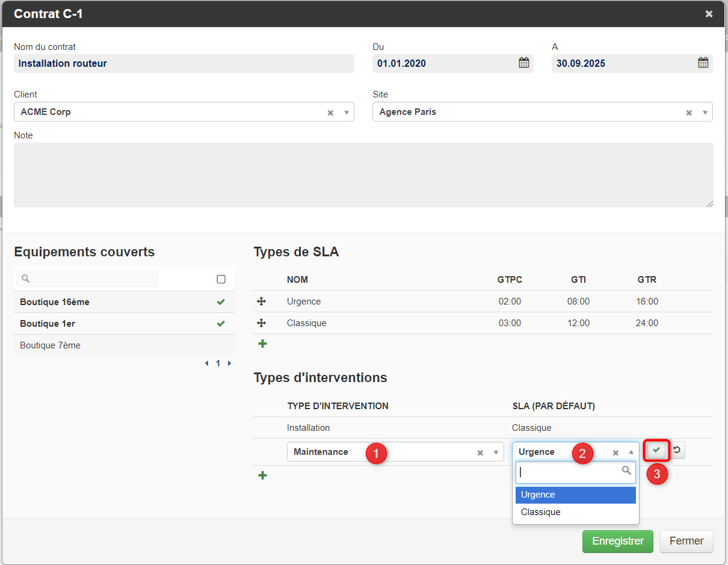Click Classique GTPC value 03:00
The height and width of the screenshot is (565, 728).
click(510, 323)
